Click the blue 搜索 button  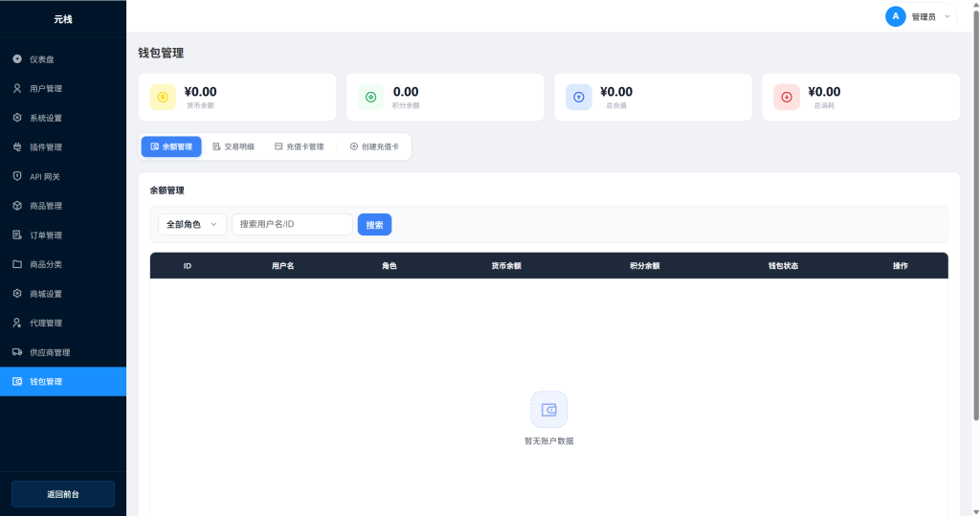point(374,224)
